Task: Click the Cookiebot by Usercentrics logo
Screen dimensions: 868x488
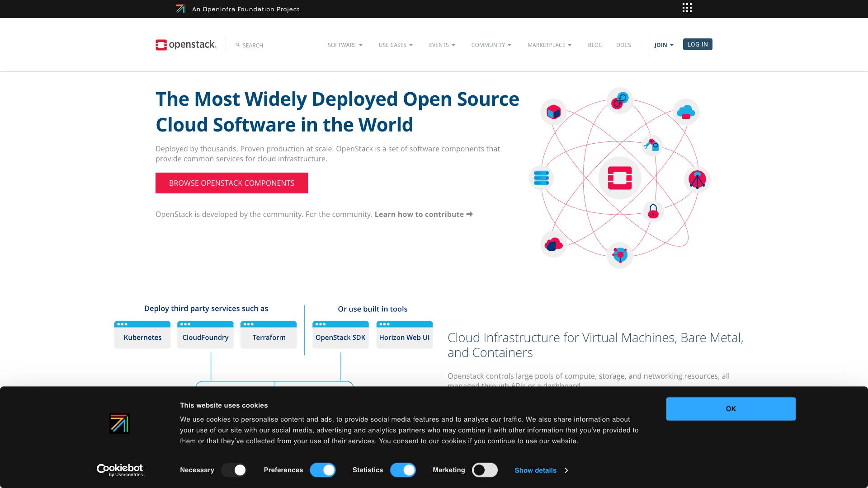Action: [x=120, y=470]
